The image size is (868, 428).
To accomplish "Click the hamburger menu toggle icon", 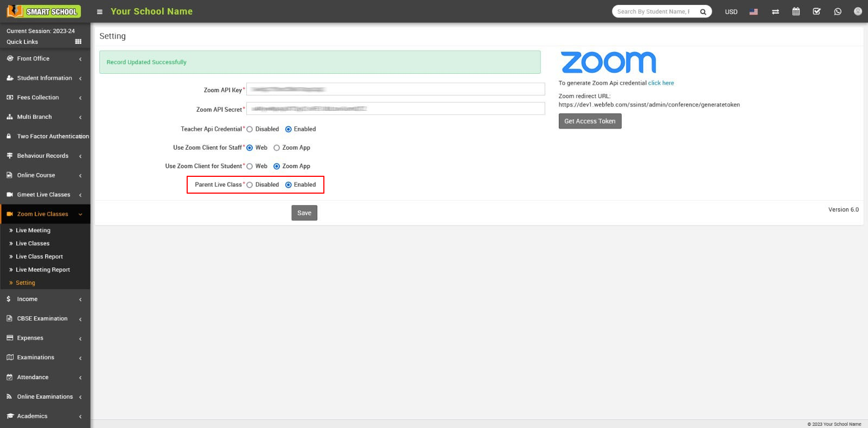I will click(x=99, y=12).
